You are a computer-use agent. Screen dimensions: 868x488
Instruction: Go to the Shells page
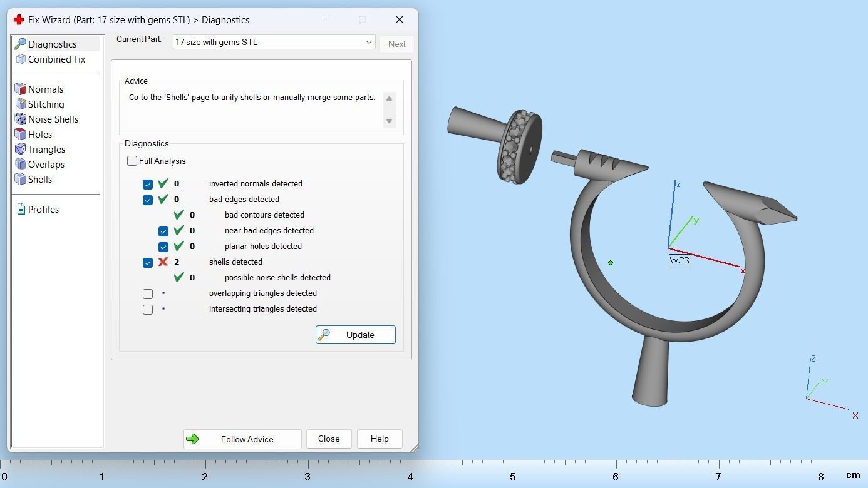point(40,179)
